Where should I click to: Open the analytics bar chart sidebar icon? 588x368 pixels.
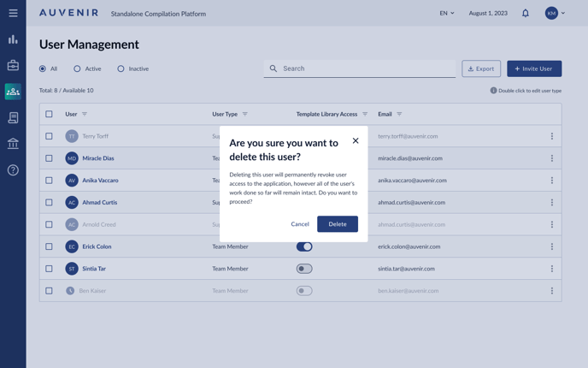click(13, 39)
